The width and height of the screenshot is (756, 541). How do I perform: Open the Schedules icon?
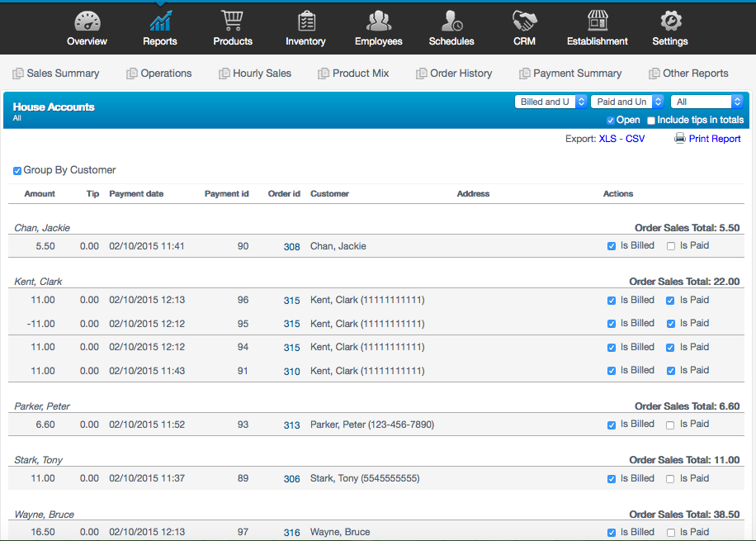(451, 21)
